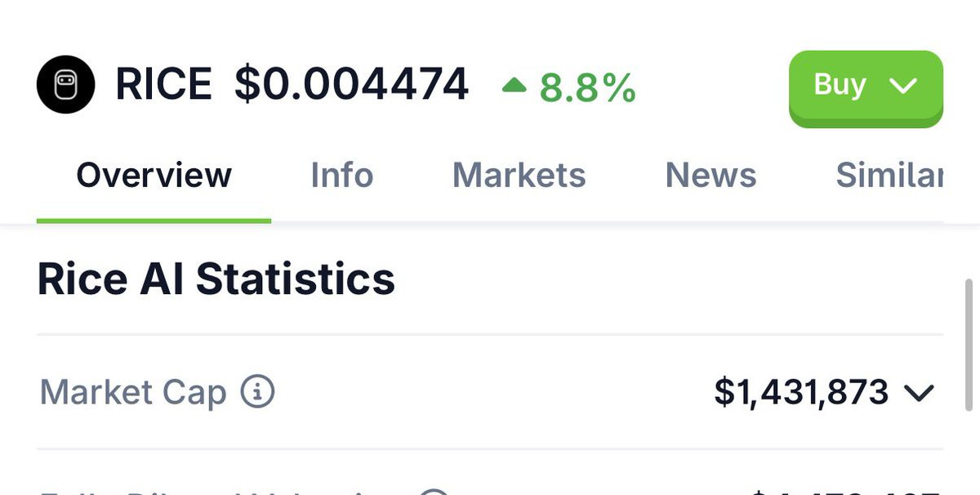
Task: Click the Market Cap info icon
Action: (x=257, y=392)
